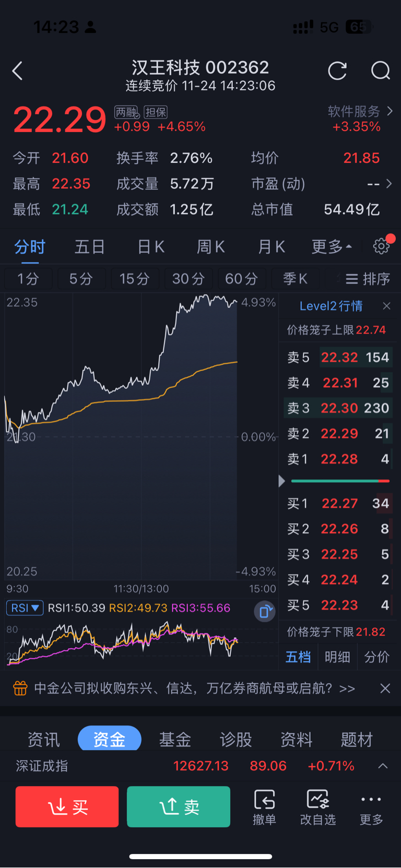Open the search magnifier icon
The image size is (401, 868).
click(381, 71)
